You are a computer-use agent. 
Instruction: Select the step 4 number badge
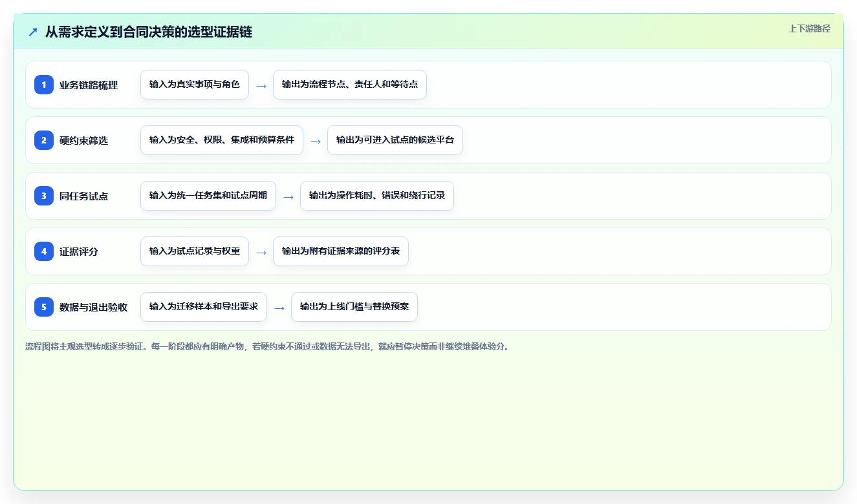44,251
